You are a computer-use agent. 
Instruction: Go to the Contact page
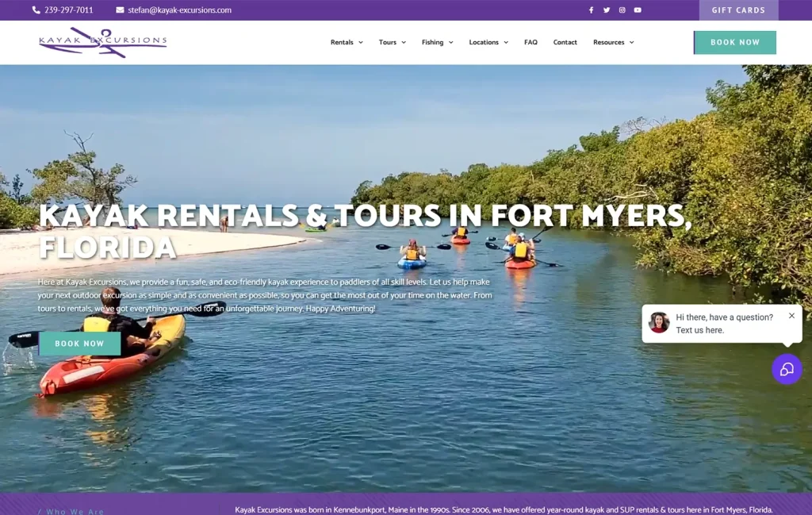[x=565, y=43]
